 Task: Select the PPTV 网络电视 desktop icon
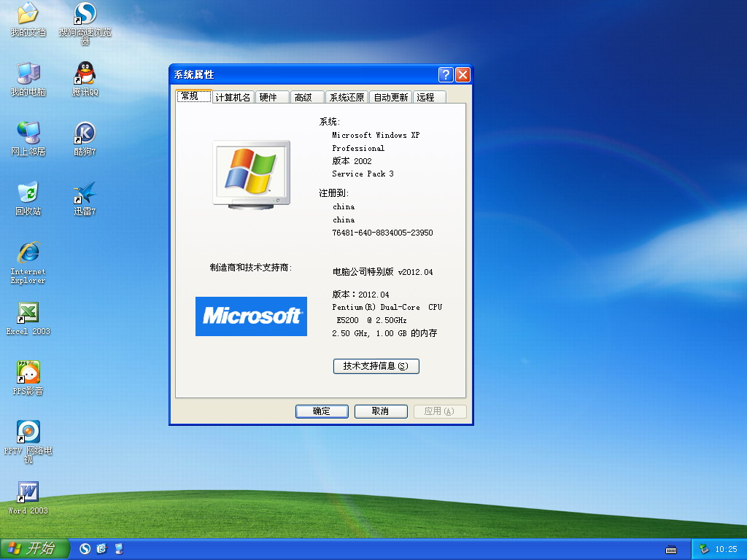click(x=28, y=432)
